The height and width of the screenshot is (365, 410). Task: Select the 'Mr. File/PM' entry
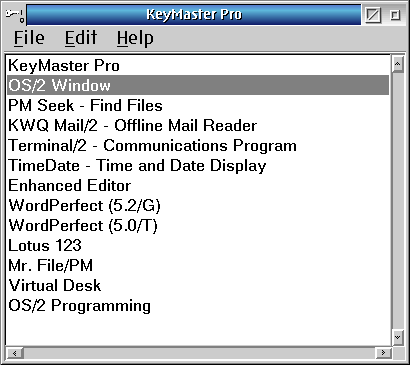click(x=198, y=265)
